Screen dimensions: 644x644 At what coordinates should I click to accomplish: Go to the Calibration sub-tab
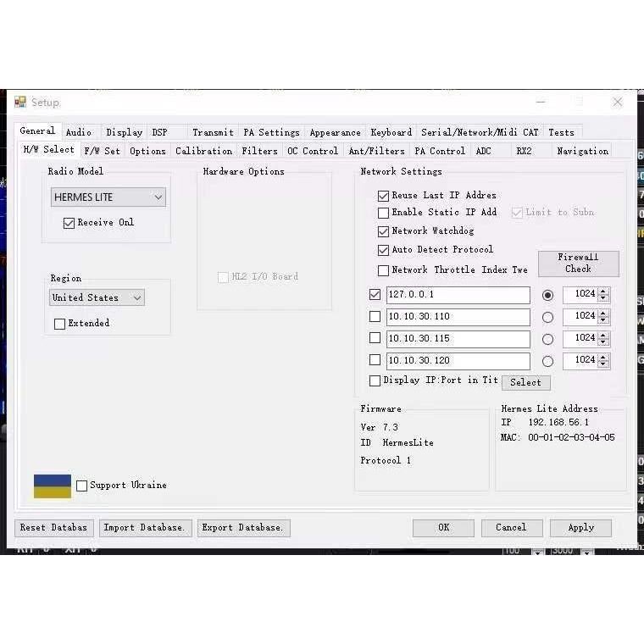click(x=203, y=151)
